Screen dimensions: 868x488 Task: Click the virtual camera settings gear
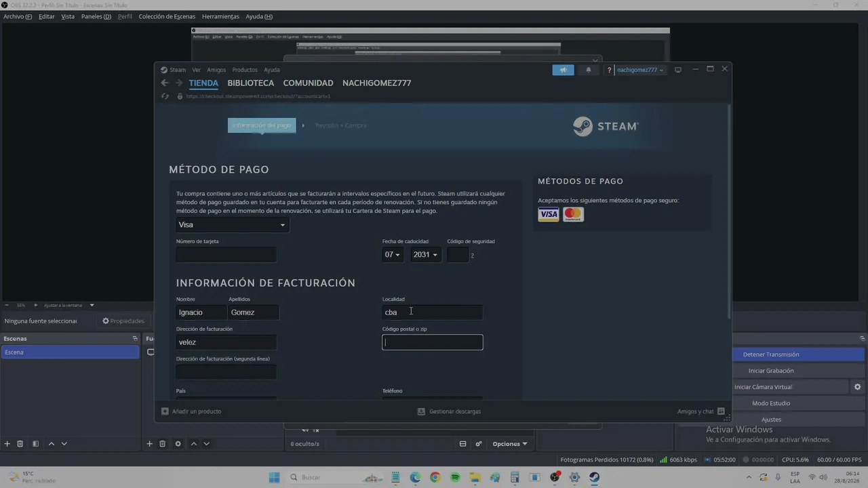click(x=857, y=387)
